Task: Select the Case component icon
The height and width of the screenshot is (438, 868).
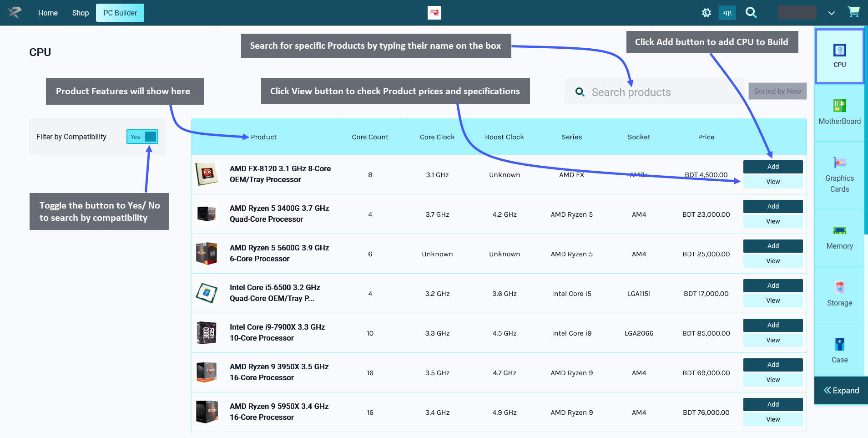Action: 840,344
